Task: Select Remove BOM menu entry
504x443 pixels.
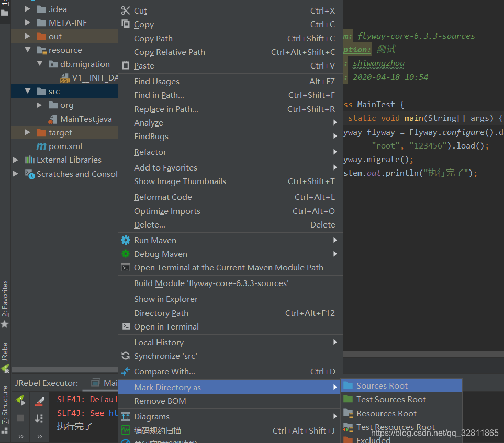Action: point(230,401)
